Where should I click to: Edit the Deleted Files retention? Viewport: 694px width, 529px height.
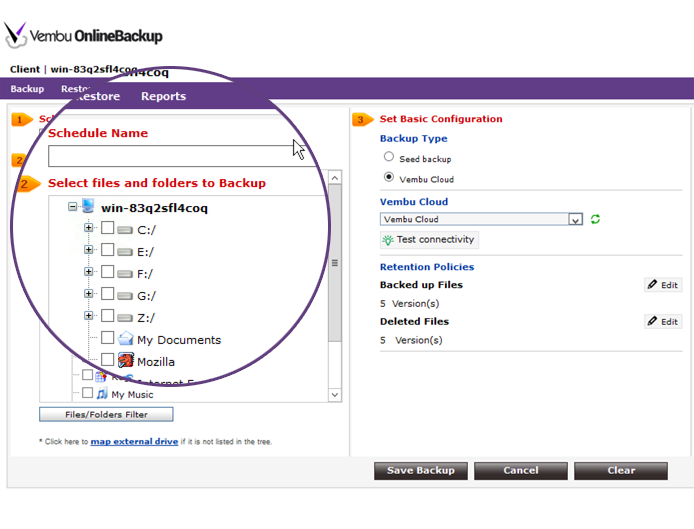[663, 321]
